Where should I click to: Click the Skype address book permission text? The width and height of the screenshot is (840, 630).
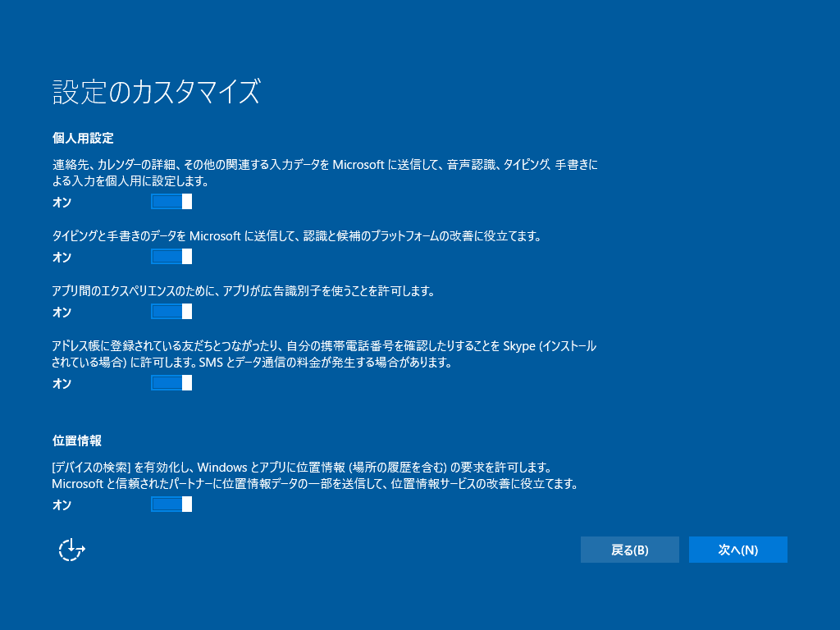(324, 354)
